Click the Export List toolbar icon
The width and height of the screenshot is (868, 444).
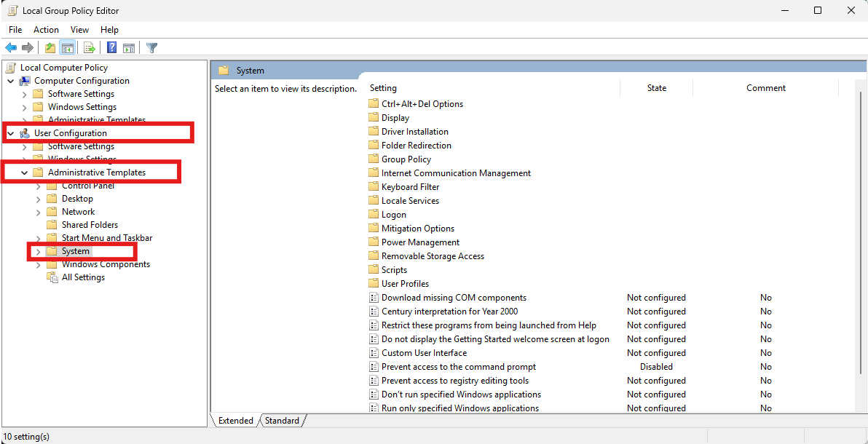[x=89, y=47]
